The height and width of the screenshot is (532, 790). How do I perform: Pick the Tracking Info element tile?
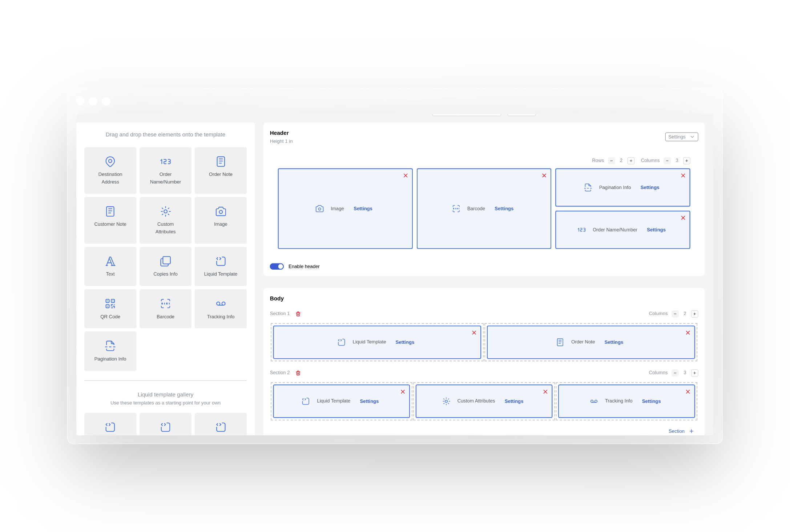220,309
